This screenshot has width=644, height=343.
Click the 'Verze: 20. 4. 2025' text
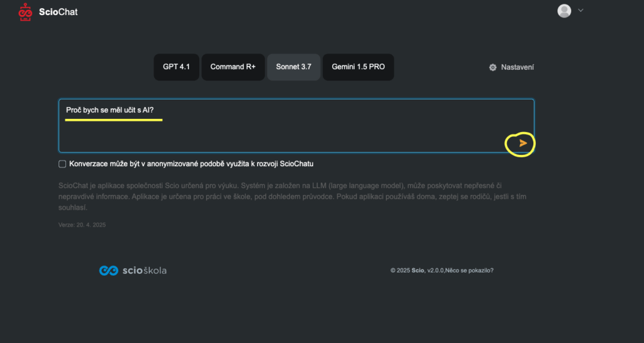coord(82,225)
